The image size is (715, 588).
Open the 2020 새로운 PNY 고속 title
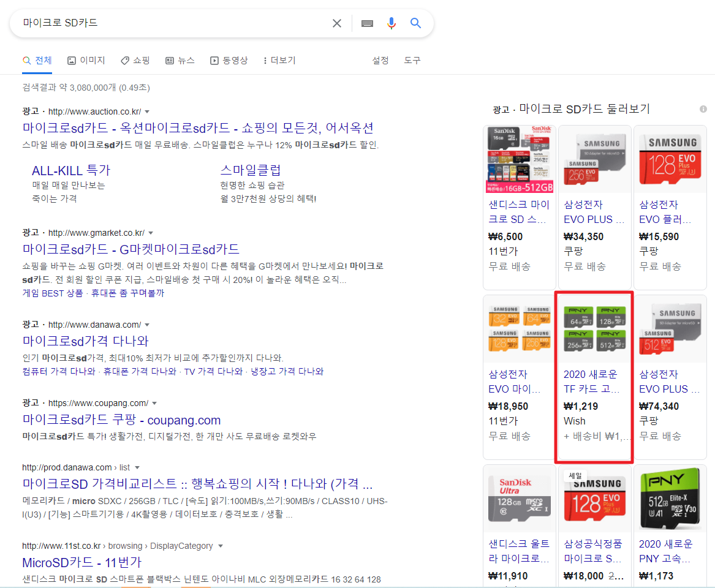point(666,551)
